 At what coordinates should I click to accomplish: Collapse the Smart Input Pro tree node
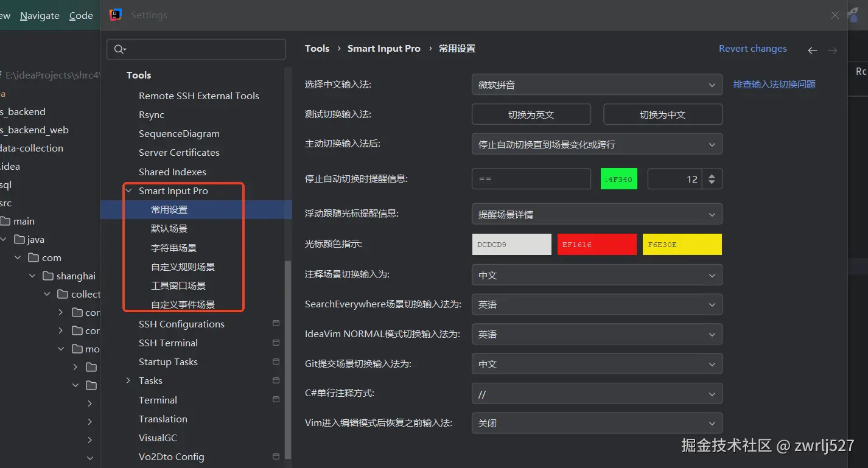tap(128, 190)
